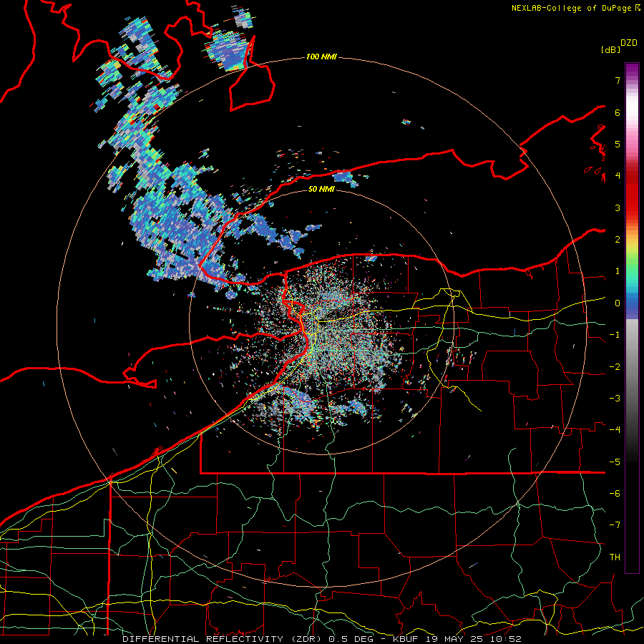Click the [dB] units label
644x644 pixels.
[611, 49]
